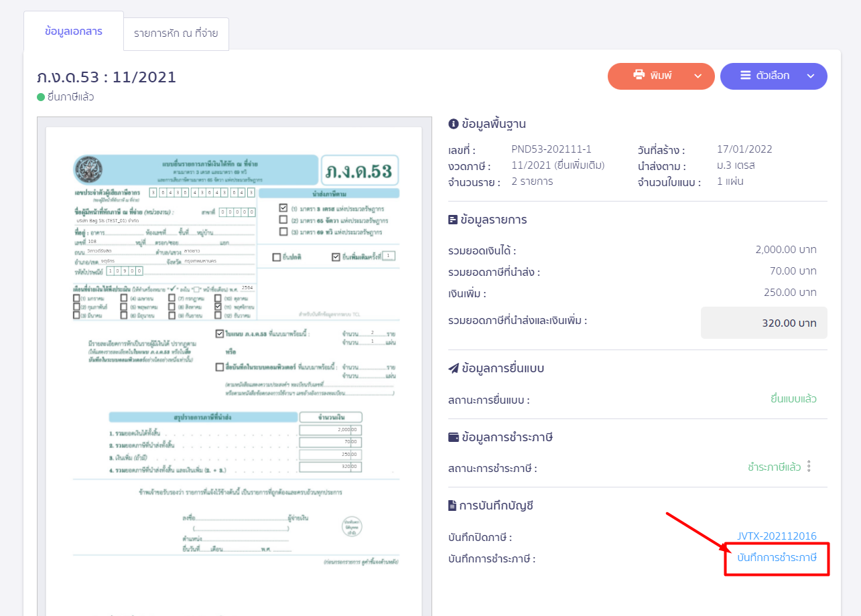Click the document icon beside การบันทึกบัญชี

click(453, 506)
